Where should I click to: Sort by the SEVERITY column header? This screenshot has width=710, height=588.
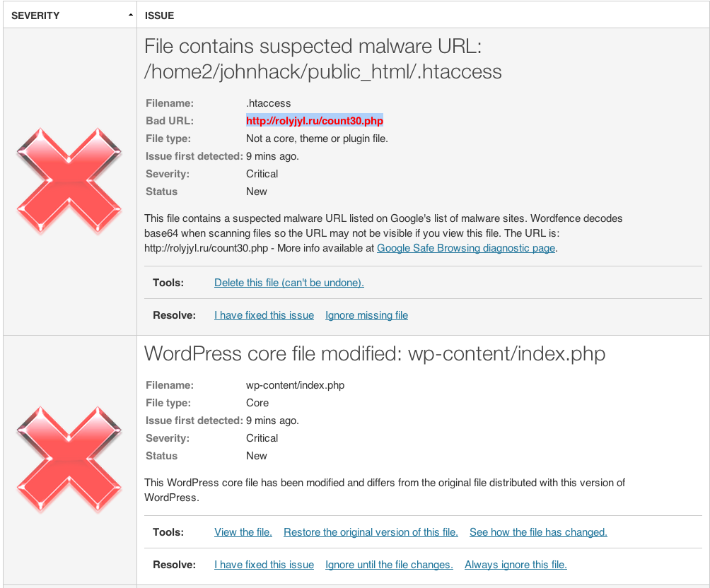35,15
